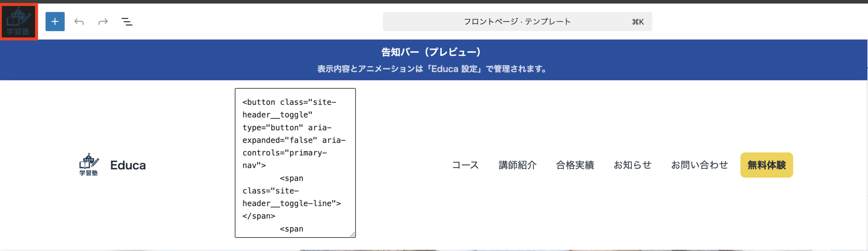Select the blue announcement bar block
Viewport: 868px width, 251px height.
click(136, 60)
